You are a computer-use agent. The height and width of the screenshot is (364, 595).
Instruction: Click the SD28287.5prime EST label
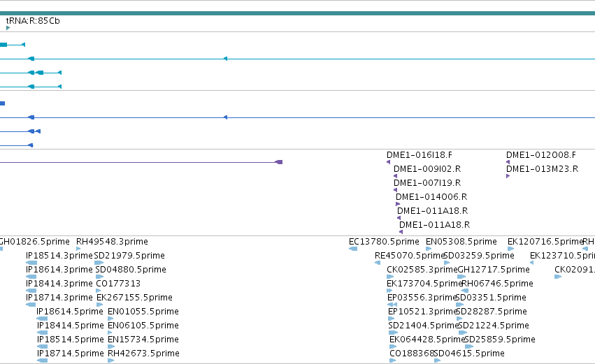(x=492, y=312)
